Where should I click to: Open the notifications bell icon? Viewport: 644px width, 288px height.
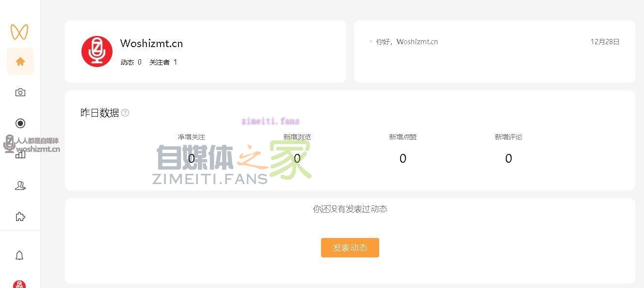(19, 255)
